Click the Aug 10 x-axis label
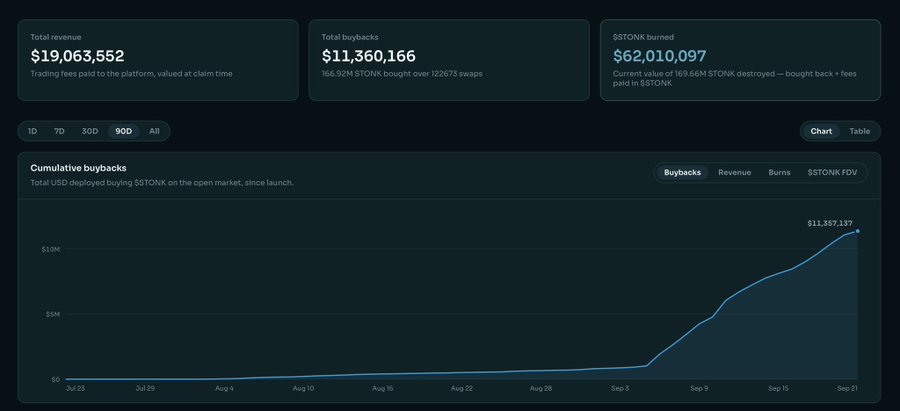 coord(303,389)
